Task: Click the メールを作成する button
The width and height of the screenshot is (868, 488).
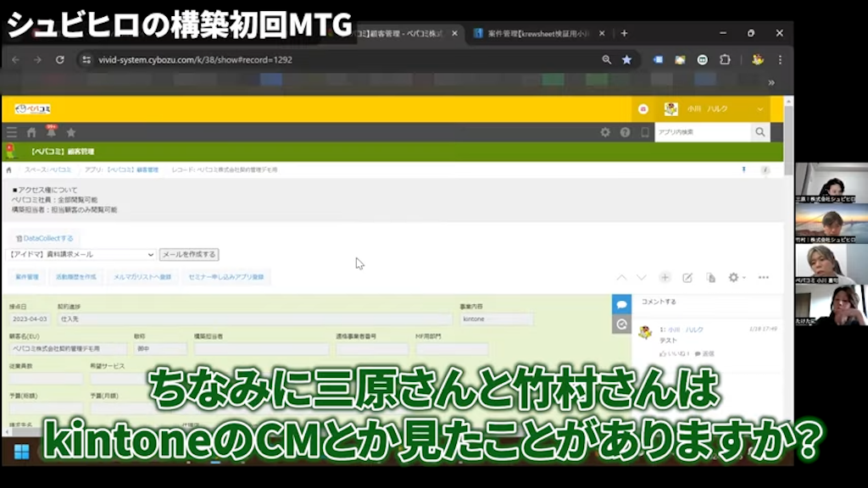Action: (189, 253)
